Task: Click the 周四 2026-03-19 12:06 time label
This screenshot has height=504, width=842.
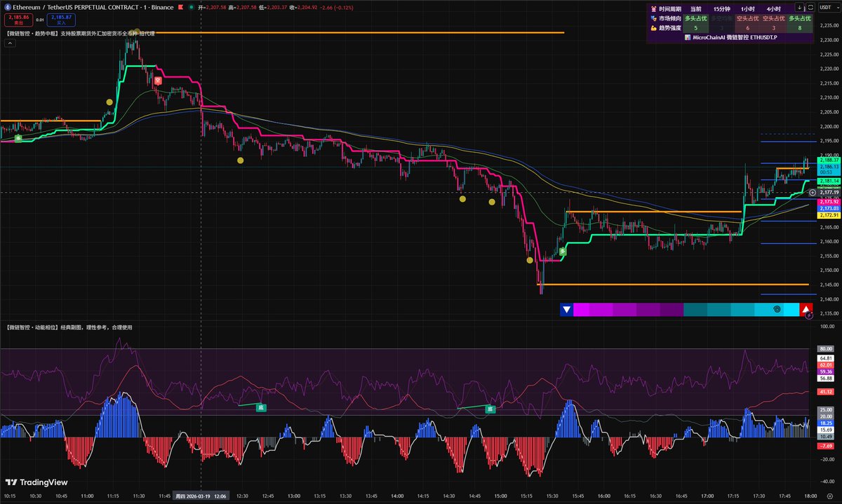Action: tap(201, 496)
